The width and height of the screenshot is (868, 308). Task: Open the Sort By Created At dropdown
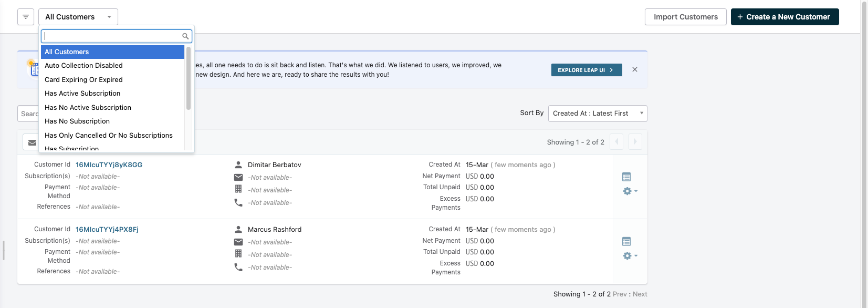597,114
